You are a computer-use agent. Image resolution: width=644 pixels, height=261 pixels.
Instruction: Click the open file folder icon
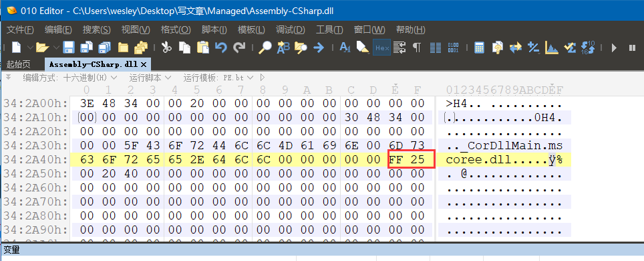(x=41, y=48)
